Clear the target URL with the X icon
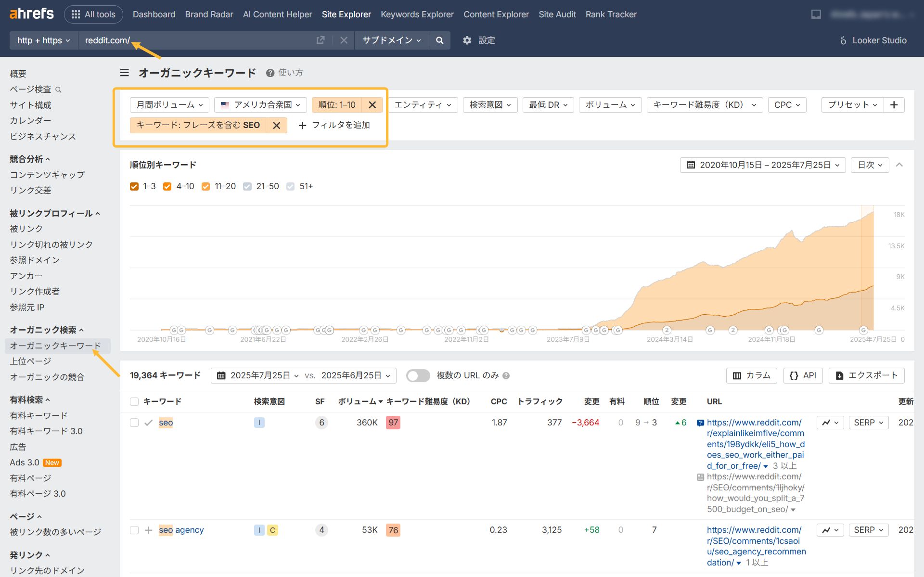 click(344, 40)
